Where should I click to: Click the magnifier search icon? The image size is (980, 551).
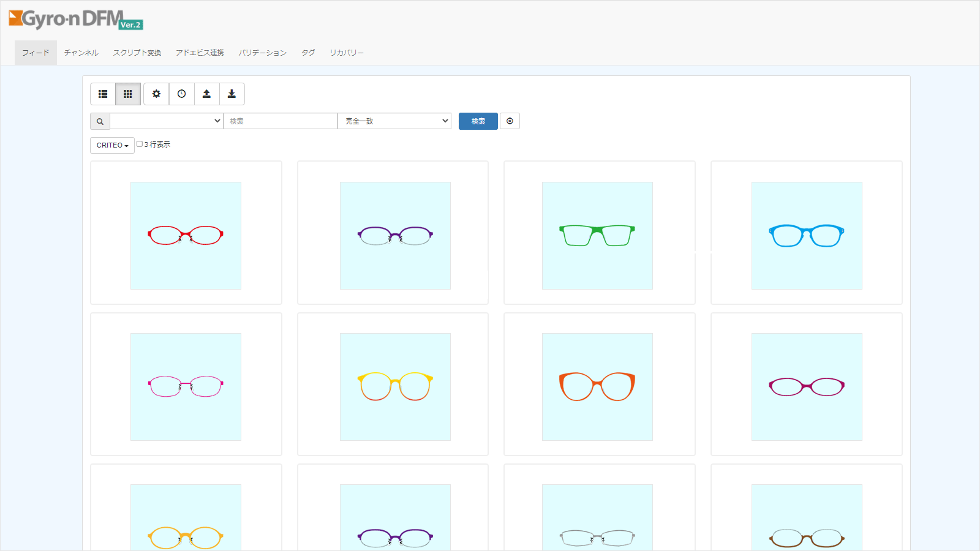point(100,121)
